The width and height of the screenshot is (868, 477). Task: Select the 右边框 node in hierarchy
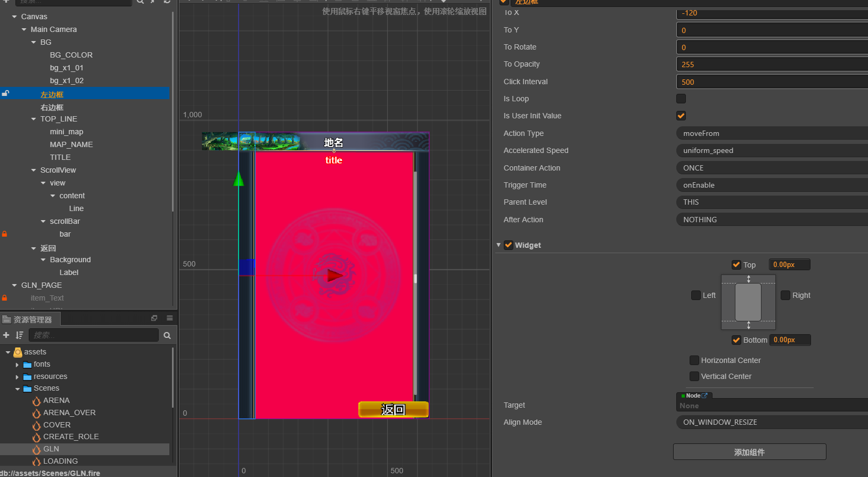(52, 108)
